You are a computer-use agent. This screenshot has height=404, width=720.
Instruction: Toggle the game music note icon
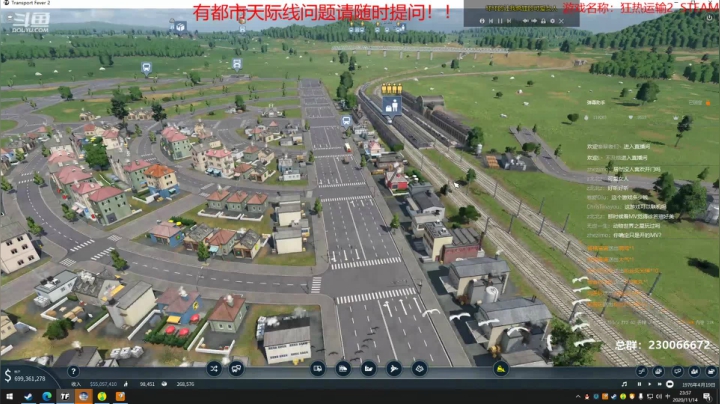point(624,384)
